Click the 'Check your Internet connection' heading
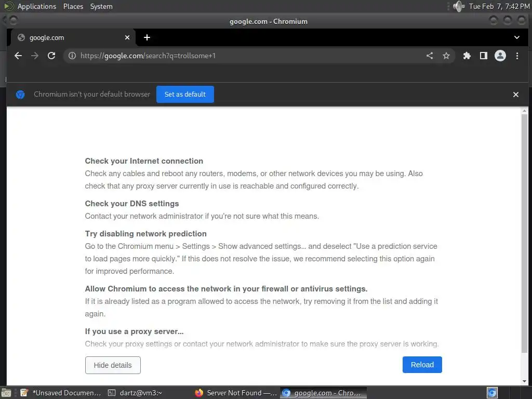The image size is (532, 399). (144, 161)
